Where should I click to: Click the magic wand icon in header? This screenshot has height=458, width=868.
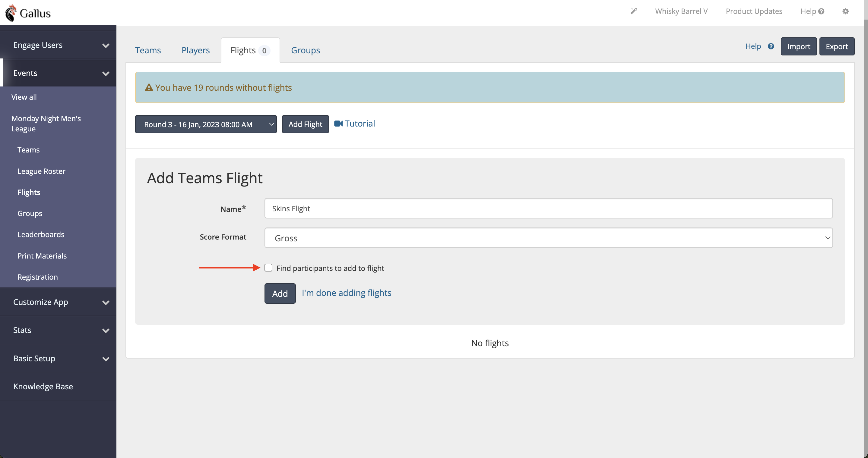pyautogui.click(x=634, y=11)
